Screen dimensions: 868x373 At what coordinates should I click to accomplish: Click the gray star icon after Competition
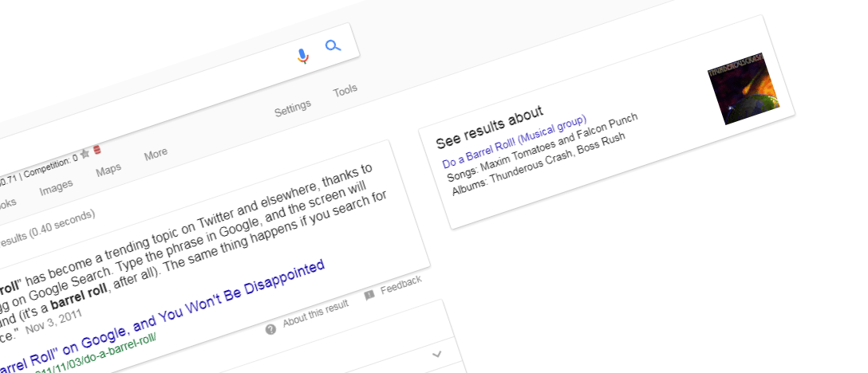85,154
